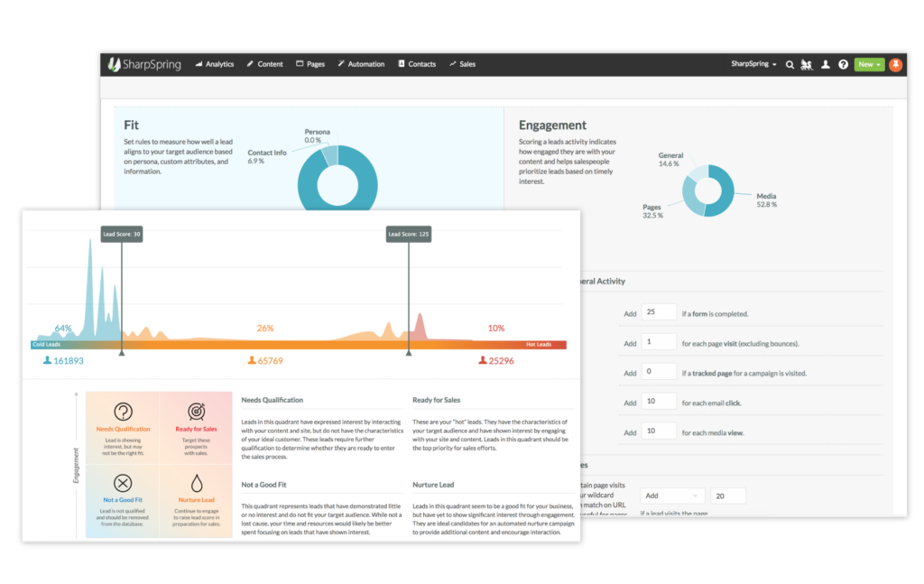Open the Analytics menu
The width and height of the screenshot is (924, 584).
tap(214, 64)
